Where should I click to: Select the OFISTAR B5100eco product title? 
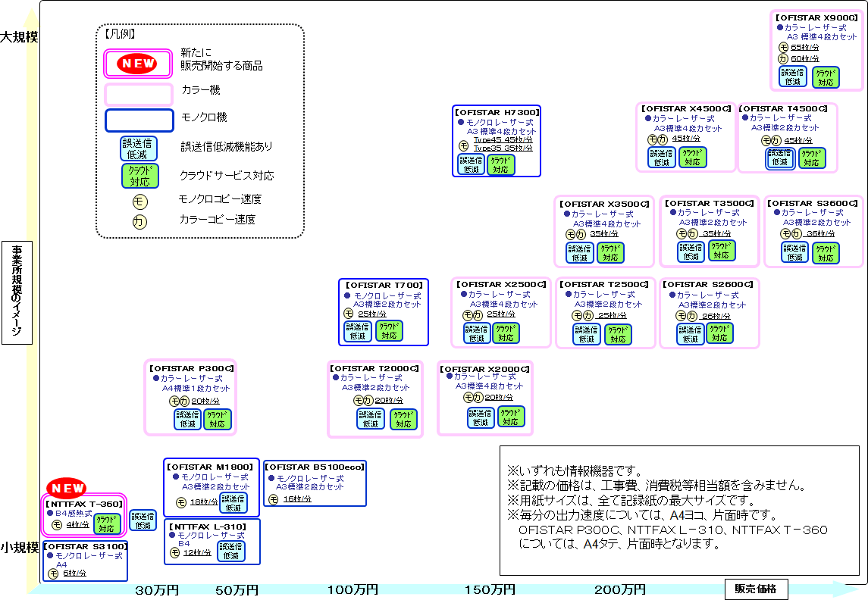(315, 467)
